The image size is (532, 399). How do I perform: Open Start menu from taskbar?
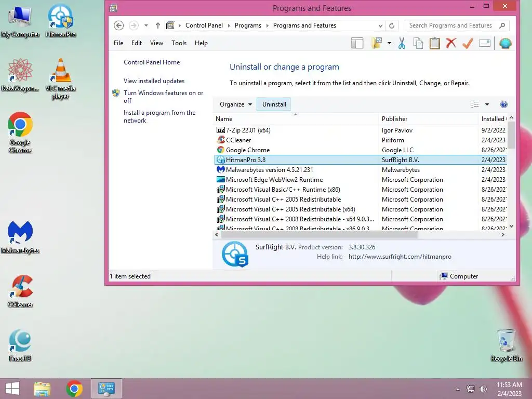tap(12, 389)
